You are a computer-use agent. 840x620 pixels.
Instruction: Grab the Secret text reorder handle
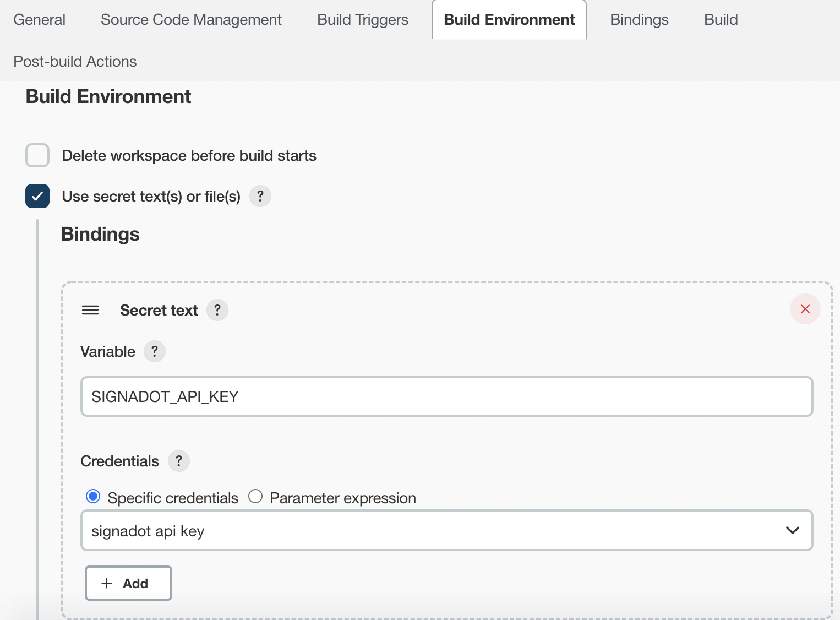[x=90, y=310]
